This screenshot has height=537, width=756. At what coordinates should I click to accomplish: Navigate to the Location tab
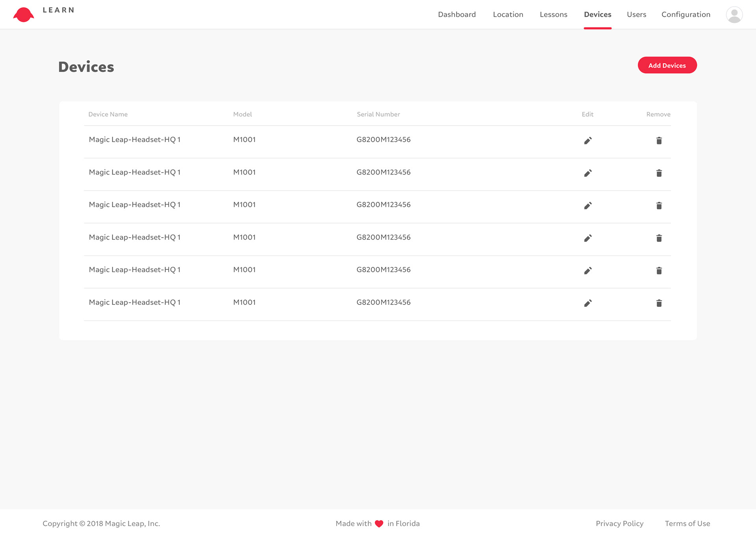[508, 15]
